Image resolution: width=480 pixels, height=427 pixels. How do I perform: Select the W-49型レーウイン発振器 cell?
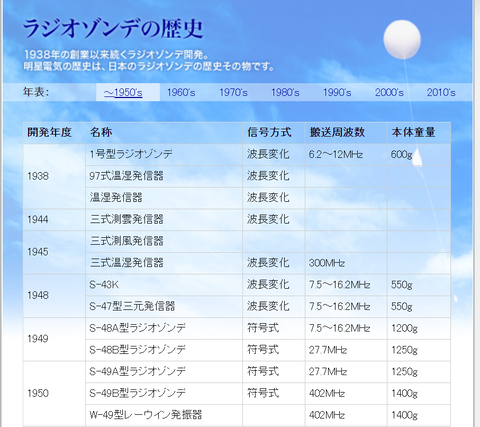point(164,415)
